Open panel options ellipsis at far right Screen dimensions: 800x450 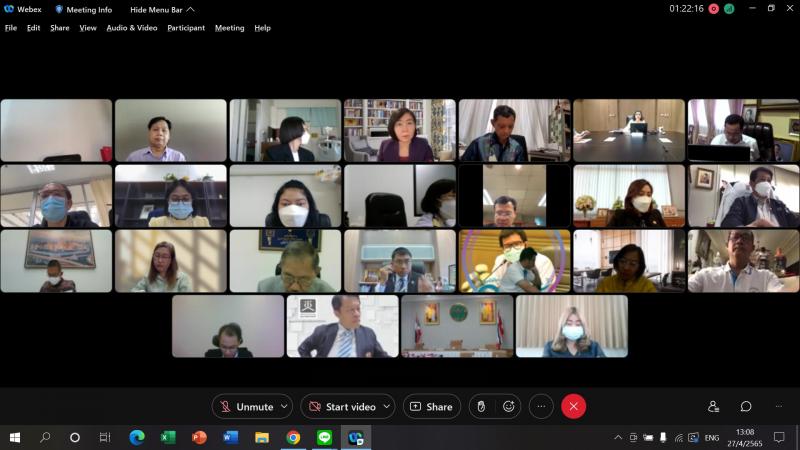coord(779,407)
